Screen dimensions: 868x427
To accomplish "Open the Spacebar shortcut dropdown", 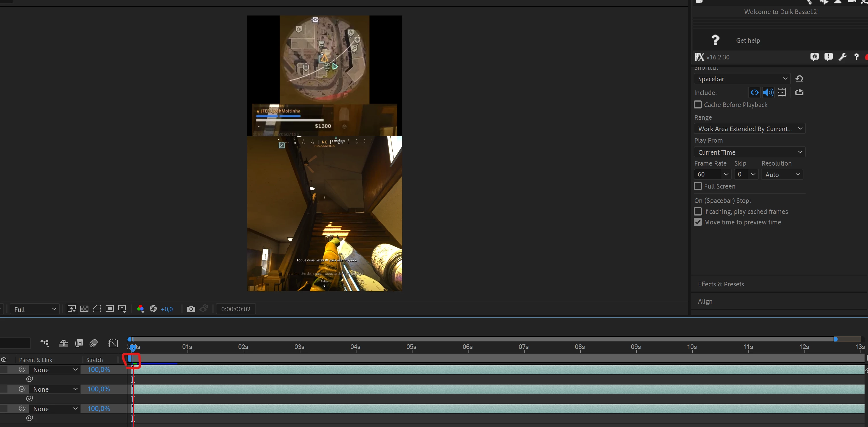I will pyautogui.click(x=742, y=79).
